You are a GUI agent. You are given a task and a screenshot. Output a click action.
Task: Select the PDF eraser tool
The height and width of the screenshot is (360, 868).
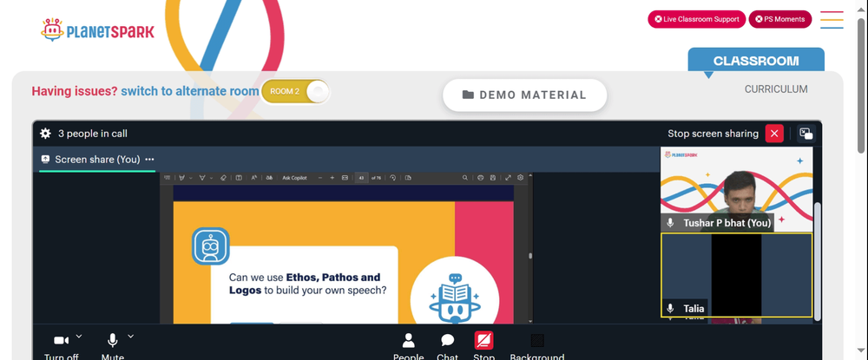coord(223,178)
